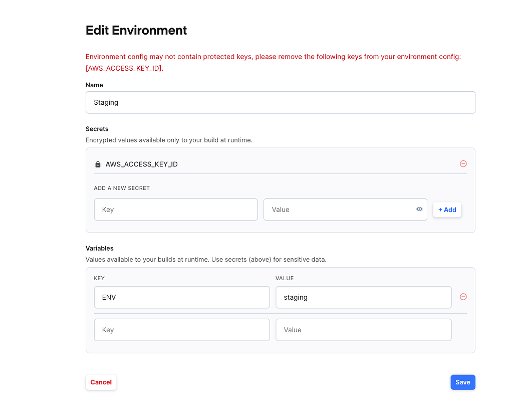Click the Key field under ADD A NEW SECRET
Screen dimensions: 513x420
175,209
